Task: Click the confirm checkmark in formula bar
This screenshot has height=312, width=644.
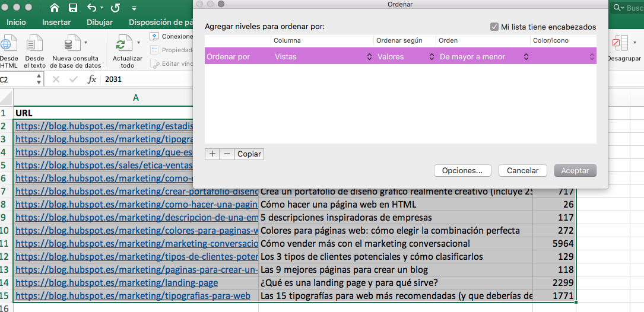Action: (74, 79)
